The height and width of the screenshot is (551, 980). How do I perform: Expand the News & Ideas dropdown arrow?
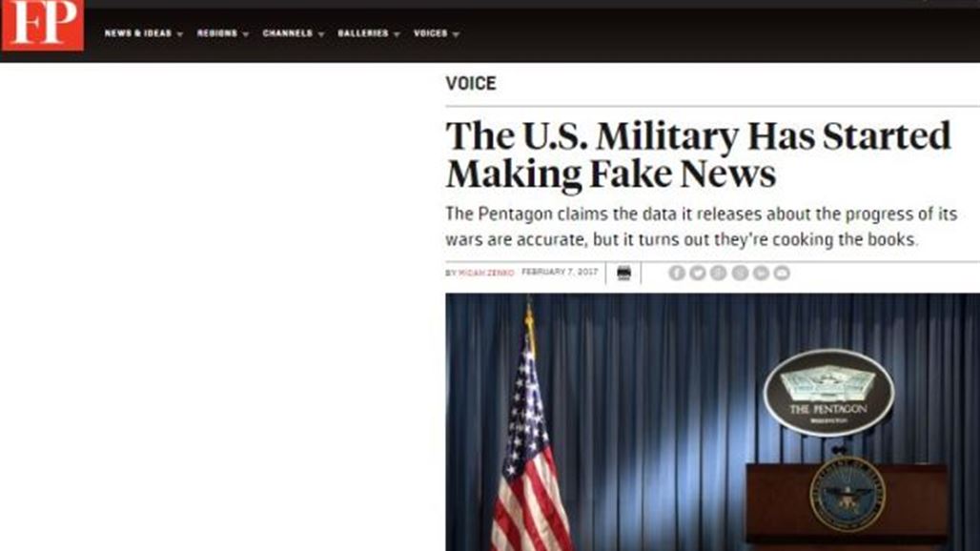[180, 34]
